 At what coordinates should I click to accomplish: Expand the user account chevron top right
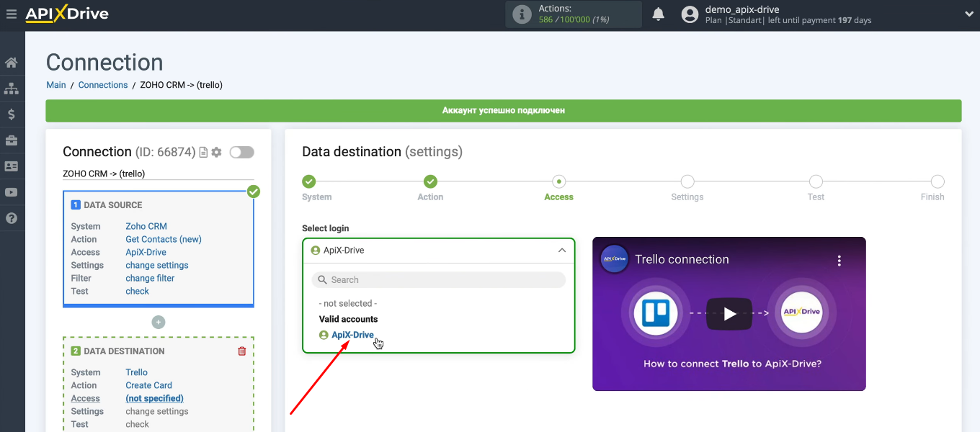[x=968, y=14]
